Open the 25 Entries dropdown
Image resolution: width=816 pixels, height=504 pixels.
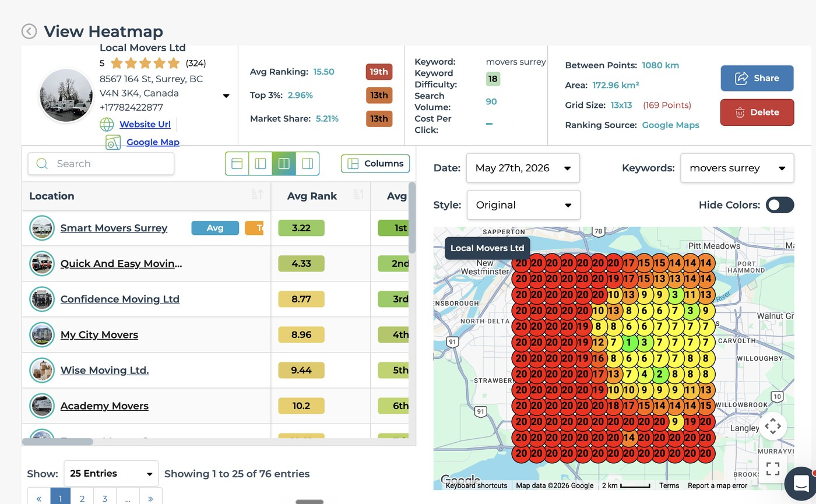click(x=111, y=474)
